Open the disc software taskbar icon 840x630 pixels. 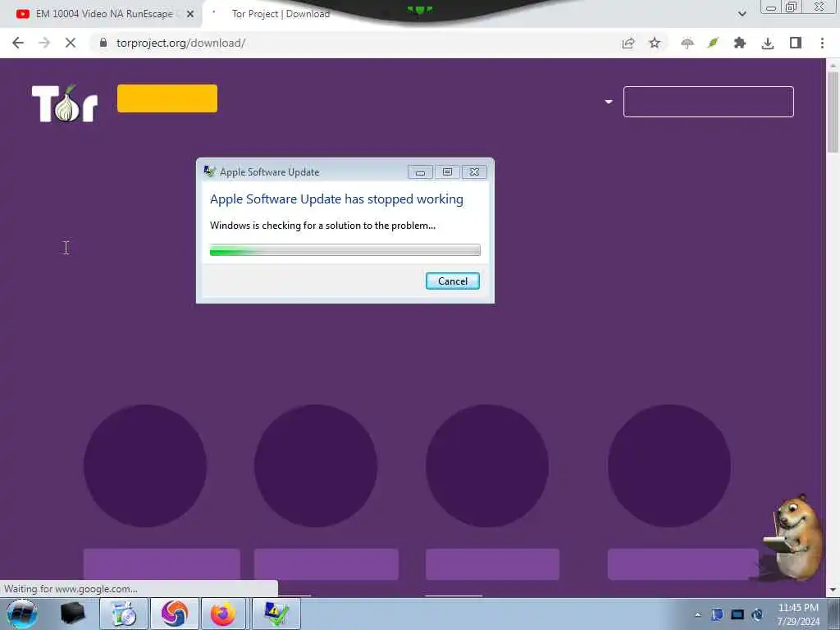(x=124, y=614)
